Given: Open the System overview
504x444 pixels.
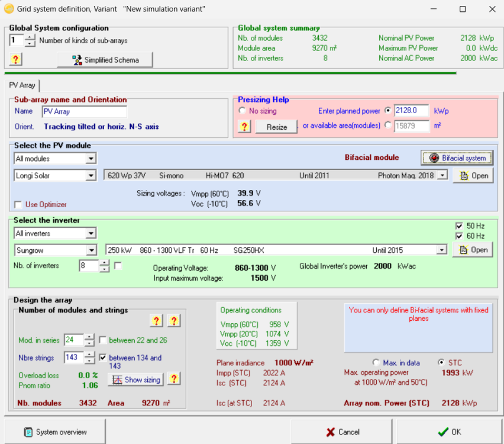Looking at the screenshot, I should (56, 432).
